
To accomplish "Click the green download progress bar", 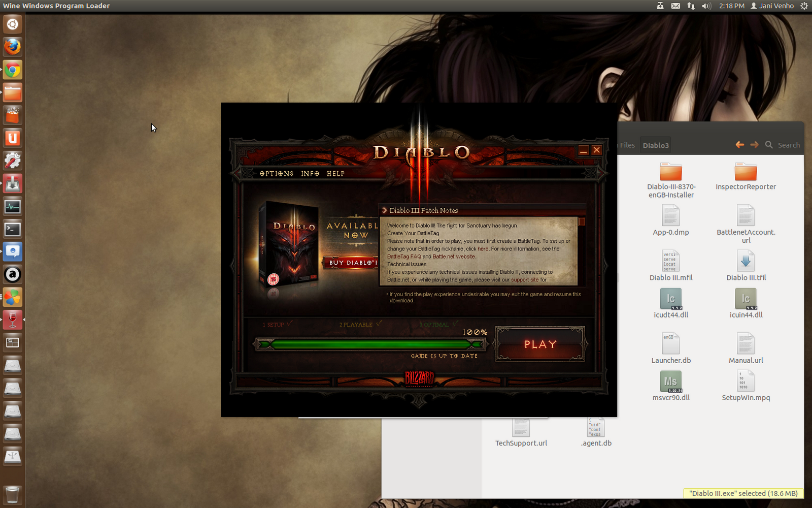I will coord(370,345).
